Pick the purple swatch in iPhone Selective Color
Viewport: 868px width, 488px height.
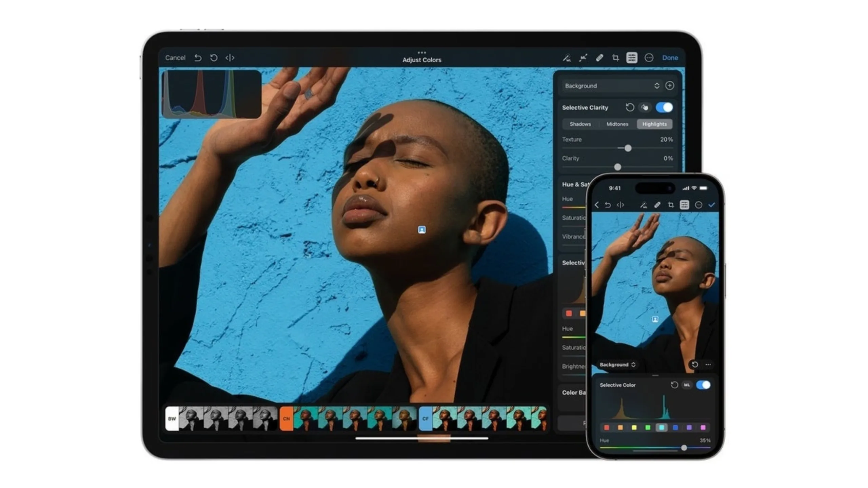click(x=689, y=428)
